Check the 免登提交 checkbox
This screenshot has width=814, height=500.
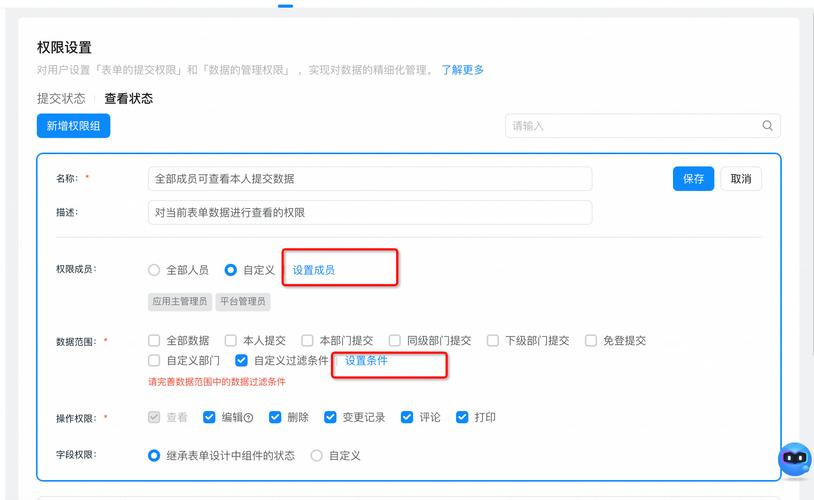pos(591,341)
